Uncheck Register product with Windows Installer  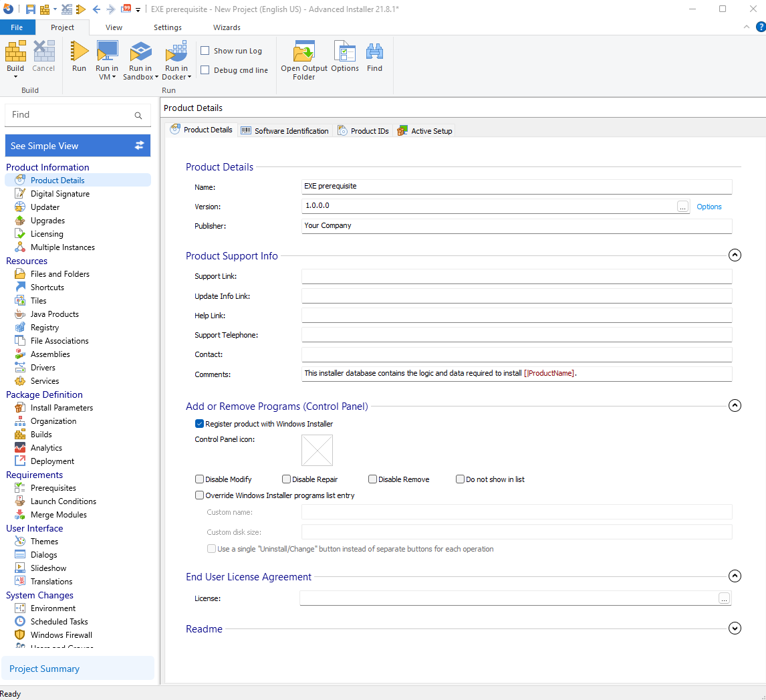coord(199,424)
